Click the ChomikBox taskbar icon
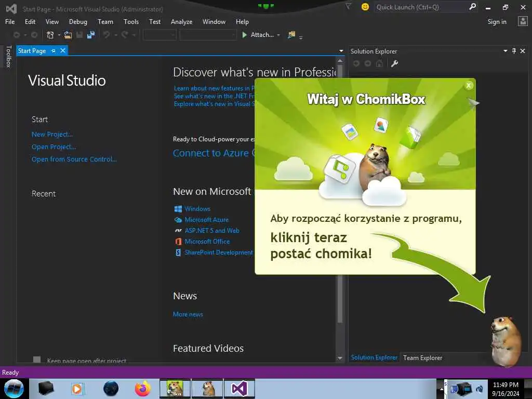The width and height of the screenshot is (532, 399). point(175,389)
